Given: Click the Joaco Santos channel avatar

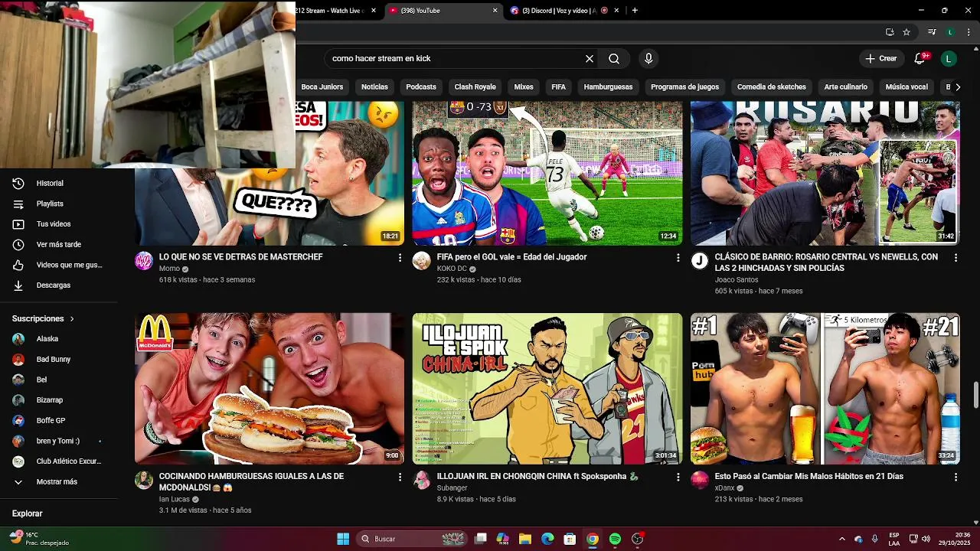Looking at the screenshot, I should 700,261.
